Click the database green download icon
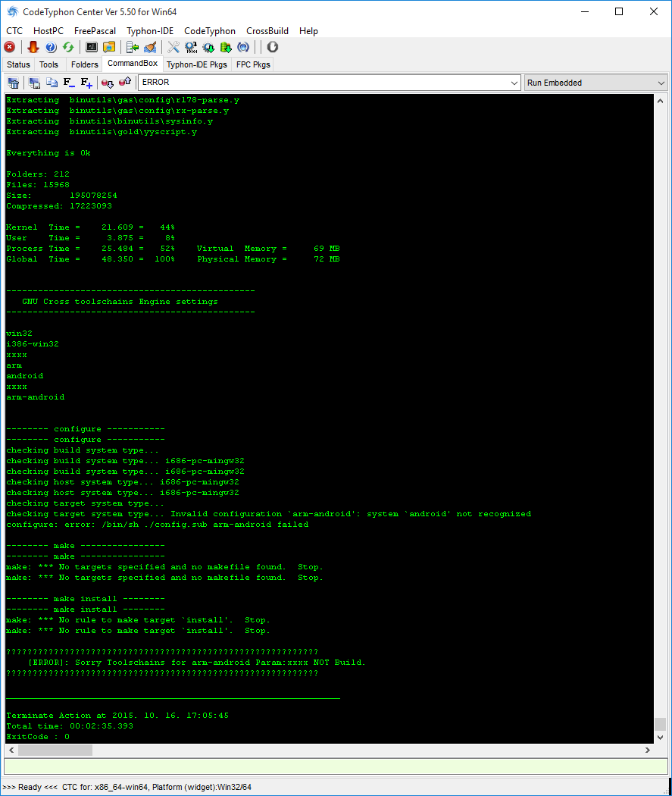672x796 pixels. tap(227, 47)
